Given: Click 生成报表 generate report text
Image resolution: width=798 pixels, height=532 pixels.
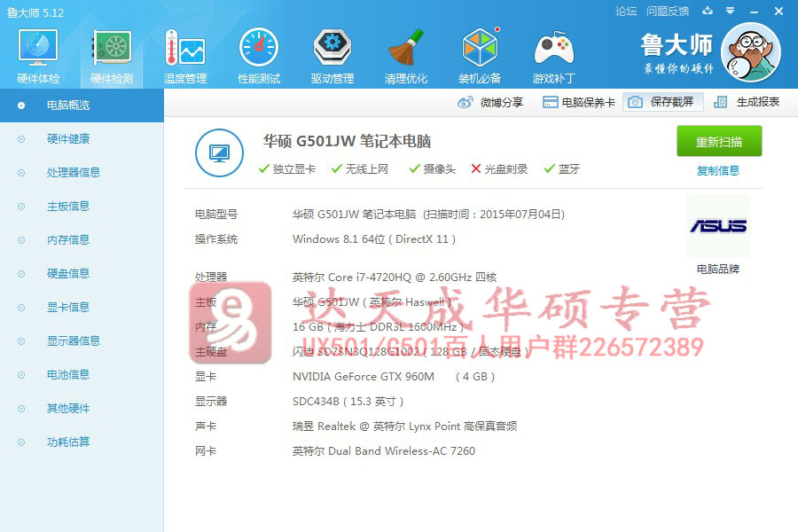Looking at the screenshot, I should 758,102.
